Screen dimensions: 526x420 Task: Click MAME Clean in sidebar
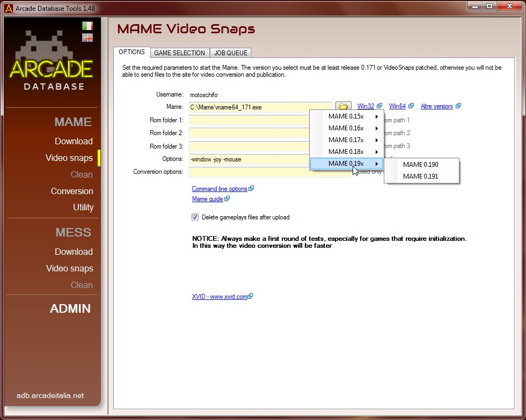(82, 175)
